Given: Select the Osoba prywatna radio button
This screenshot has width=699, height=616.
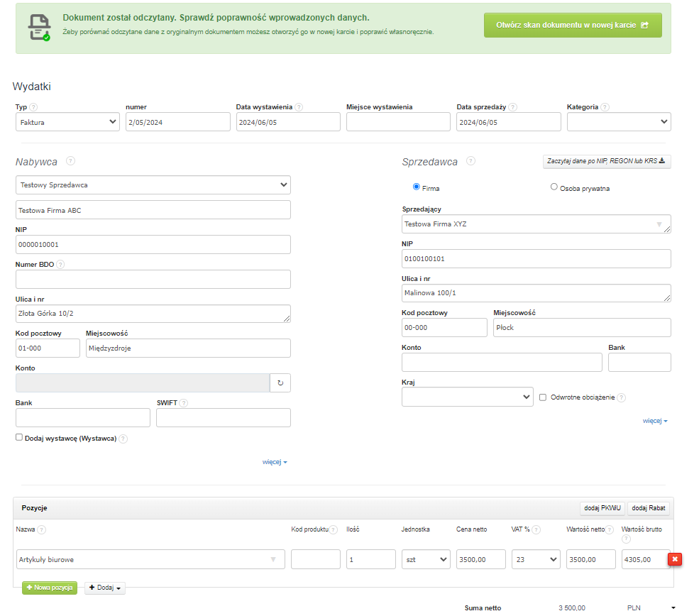Looking at the screenshot, I should [x=554, y=187].
